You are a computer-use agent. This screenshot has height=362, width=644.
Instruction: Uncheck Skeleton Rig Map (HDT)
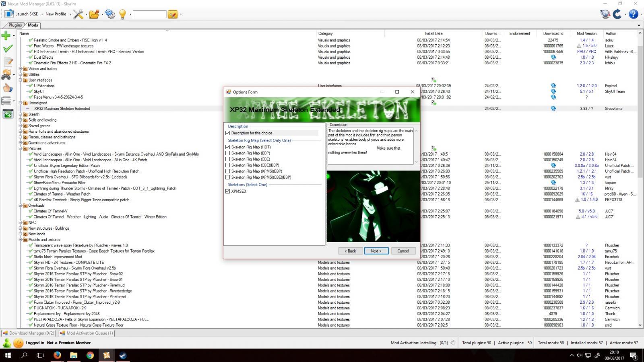tap(228, 147)
